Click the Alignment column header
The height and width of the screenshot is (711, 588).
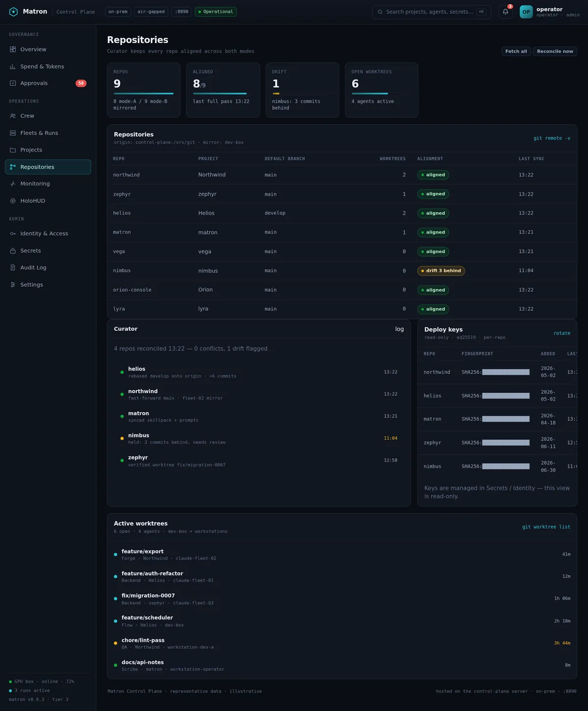click(430, 159)
